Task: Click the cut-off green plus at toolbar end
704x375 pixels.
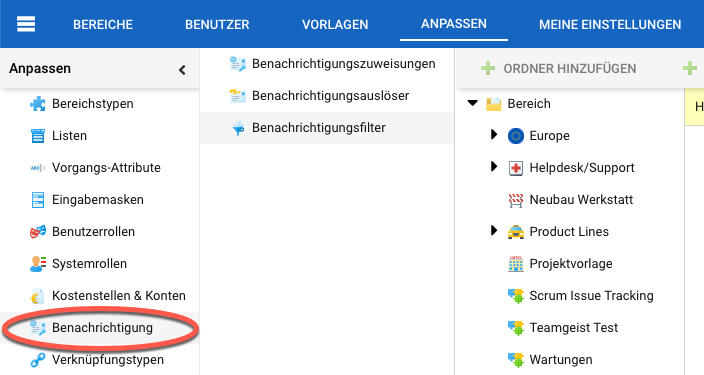Action: tap(690, 69)
